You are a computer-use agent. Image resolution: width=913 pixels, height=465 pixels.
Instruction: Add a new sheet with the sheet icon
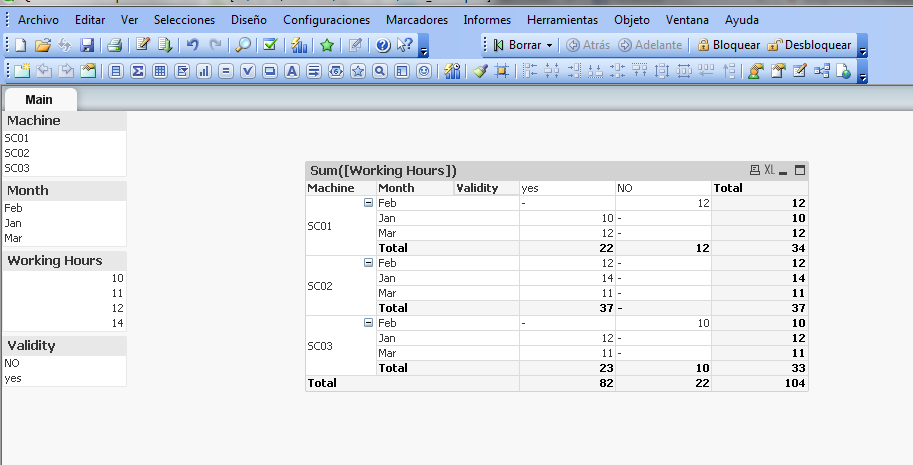[22, 71]
